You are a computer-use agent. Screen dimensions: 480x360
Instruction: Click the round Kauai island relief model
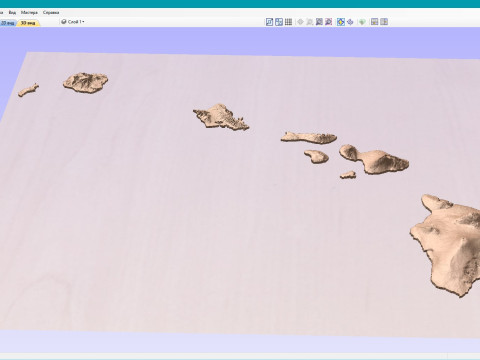coord(86,82)
